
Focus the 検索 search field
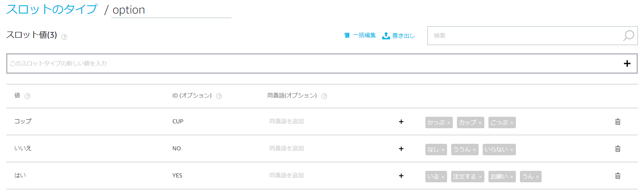click(524, 36)
